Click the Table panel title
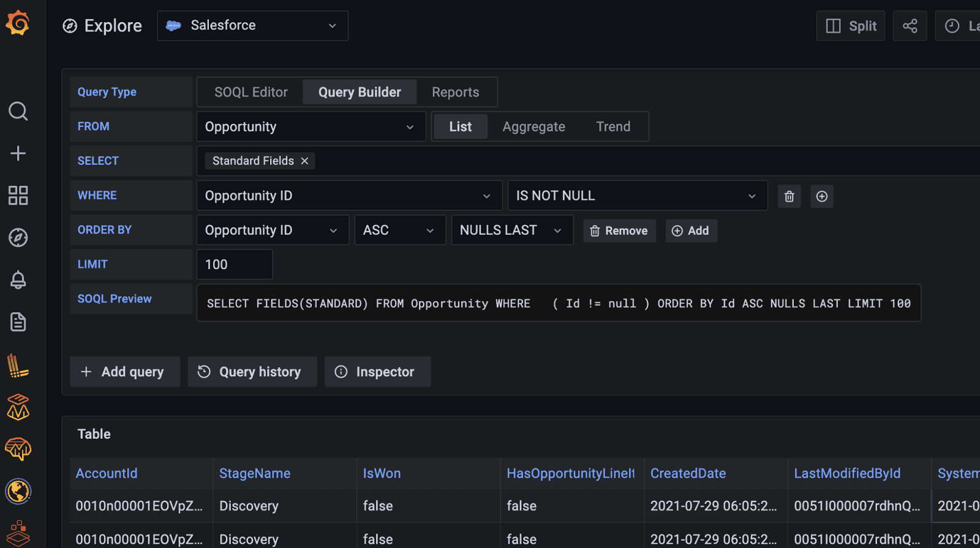This screenshot has width=980, height=548. point(94,434)
